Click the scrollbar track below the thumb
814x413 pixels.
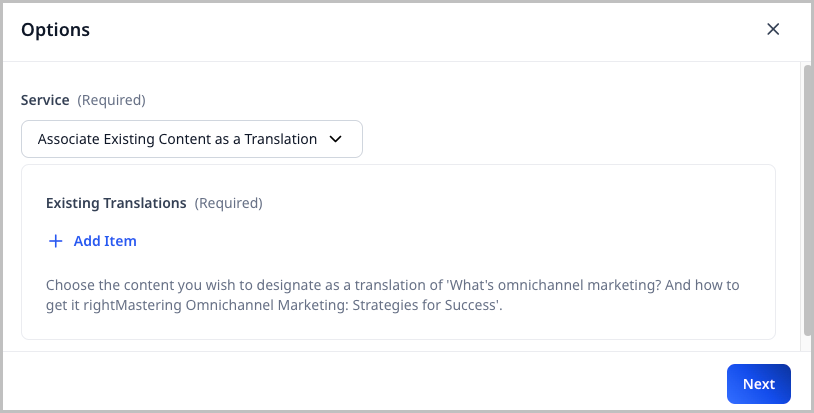point(807,343)
